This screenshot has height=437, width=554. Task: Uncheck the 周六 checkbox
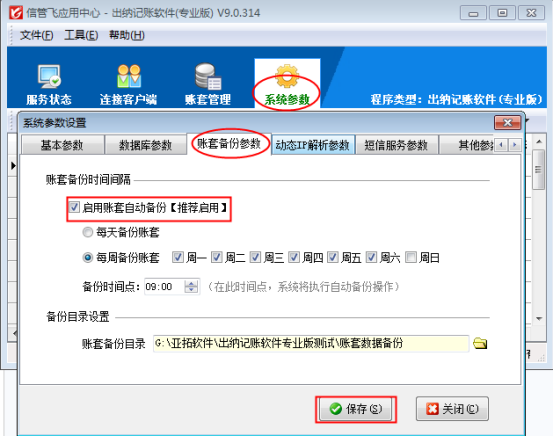click(x=371, y=257)
